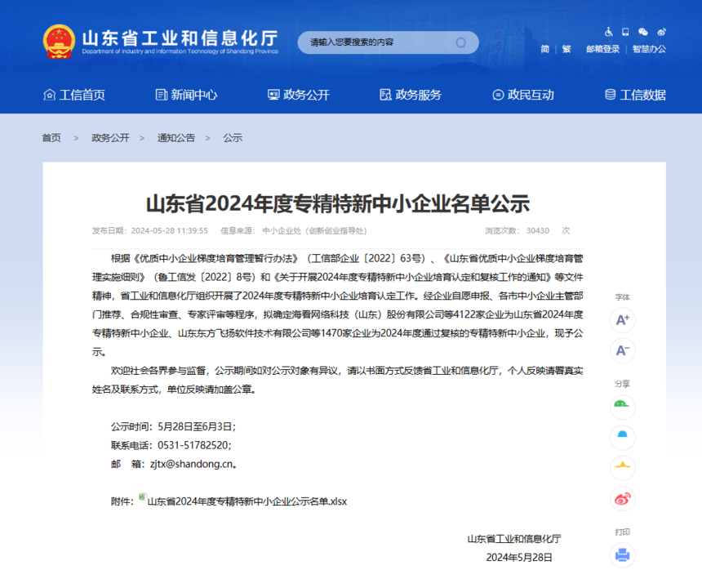Click the search input field
Image resolution: width=702 pixels, height=588 pixels.
point(375,42)
